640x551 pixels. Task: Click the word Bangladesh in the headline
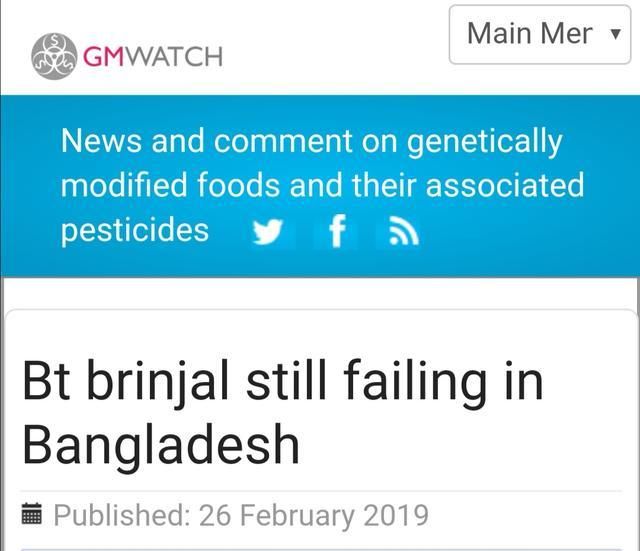tap(161, 444)
